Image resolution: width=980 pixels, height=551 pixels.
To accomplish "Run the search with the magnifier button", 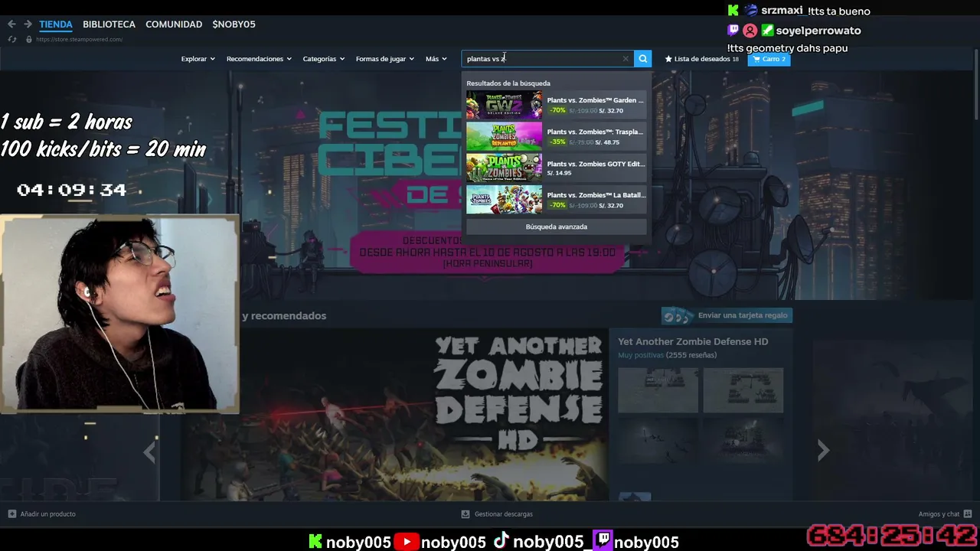I will click(x=643, y=59).
